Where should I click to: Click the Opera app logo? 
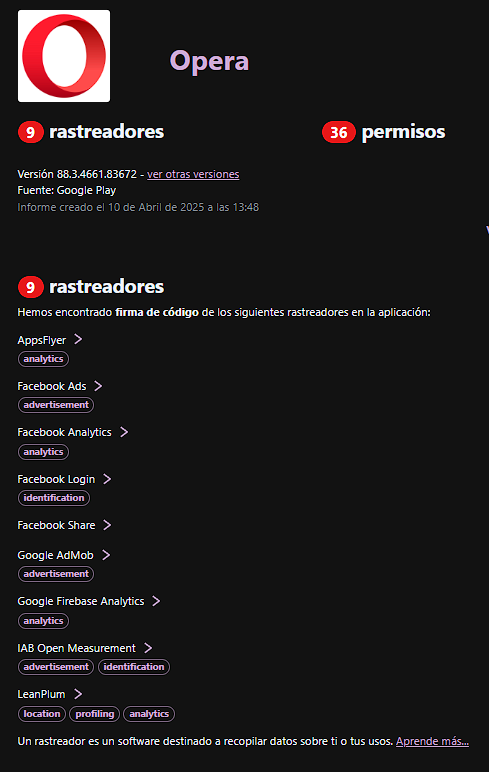[64, 56]
